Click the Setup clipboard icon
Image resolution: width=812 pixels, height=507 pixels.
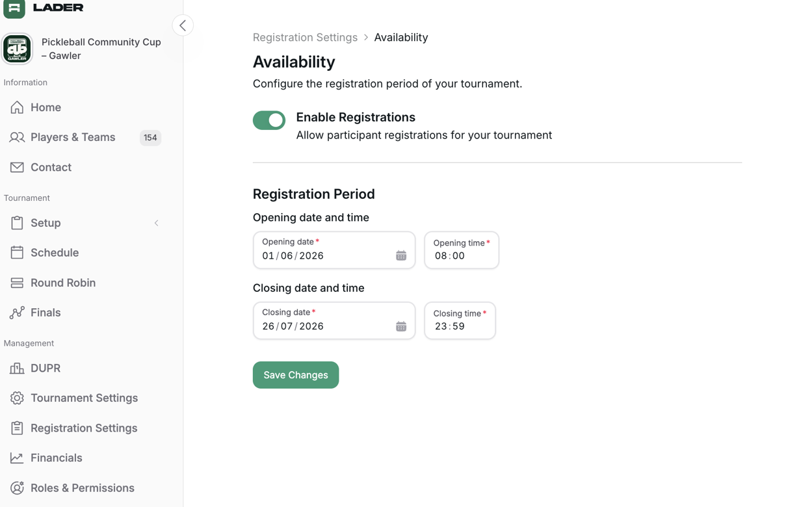(x=17, y=223)
